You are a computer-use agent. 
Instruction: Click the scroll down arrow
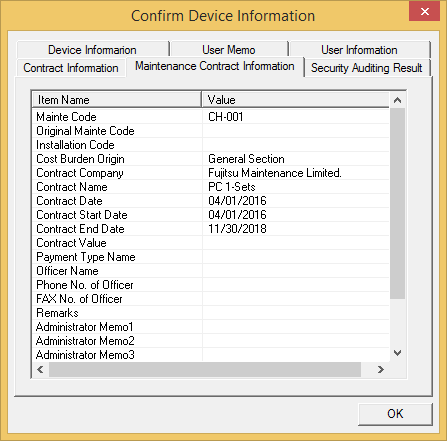(397, 353)
